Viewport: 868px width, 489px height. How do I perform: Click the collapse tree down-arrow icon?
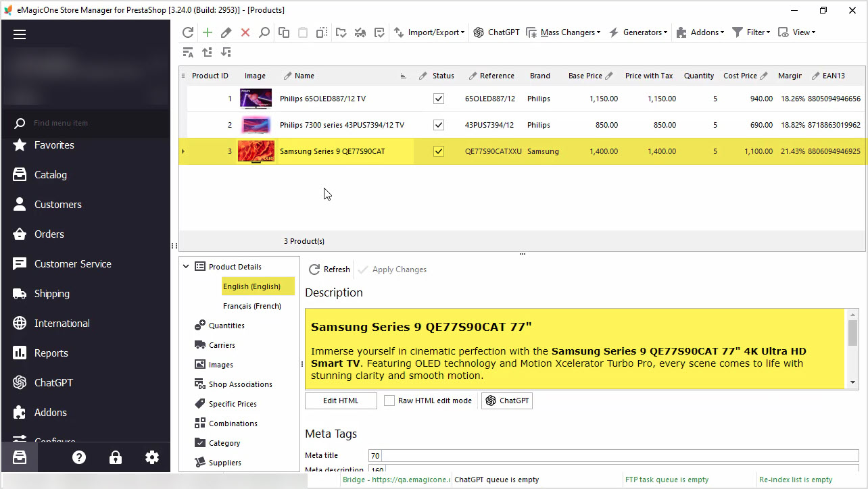coord(226,52)
